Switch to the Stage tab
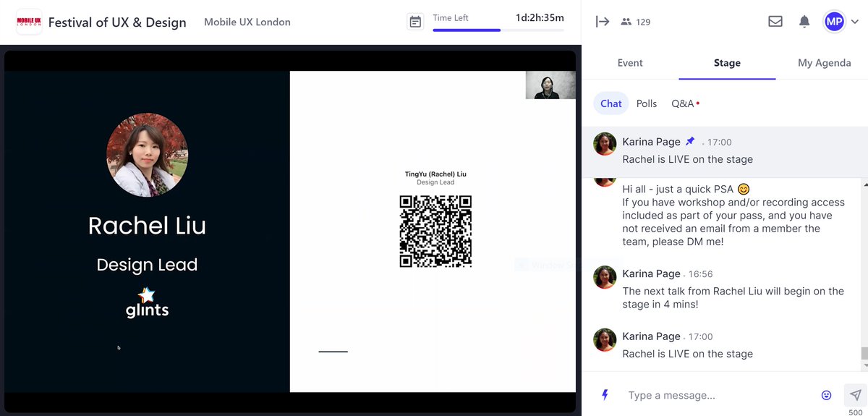The width and height of the screenshot is (868, 416). (x=727, y=63)
